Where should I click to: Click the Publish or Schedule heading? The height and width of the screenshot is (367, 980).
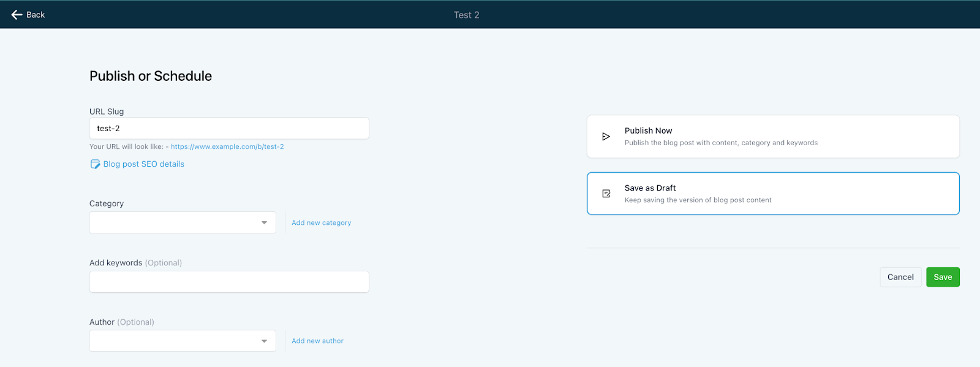click(x=151, y=76)
